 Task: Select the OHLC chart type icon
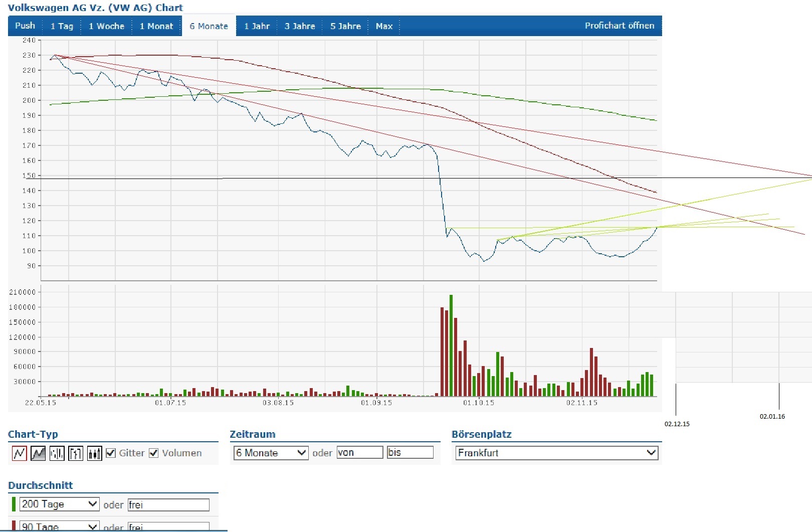76,453
